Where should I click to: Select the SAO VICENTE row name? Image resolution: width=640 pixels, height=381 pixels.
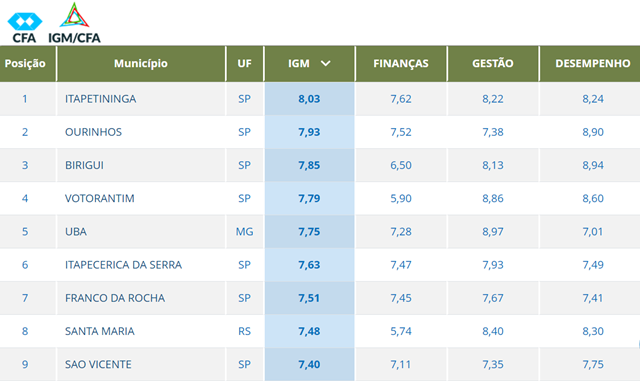[x=98, y=364]
